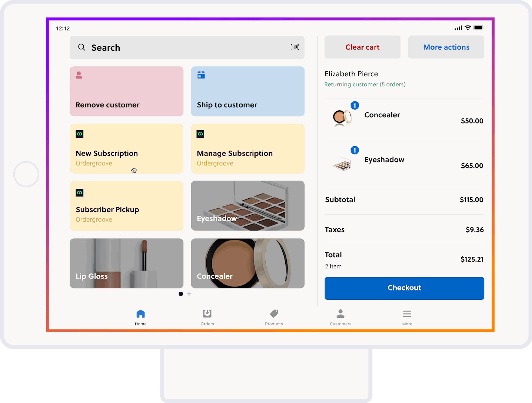The height and width of the screenshot is (403, 532).
Task: Open the Orders tab
Action: [x=207, y=318]
